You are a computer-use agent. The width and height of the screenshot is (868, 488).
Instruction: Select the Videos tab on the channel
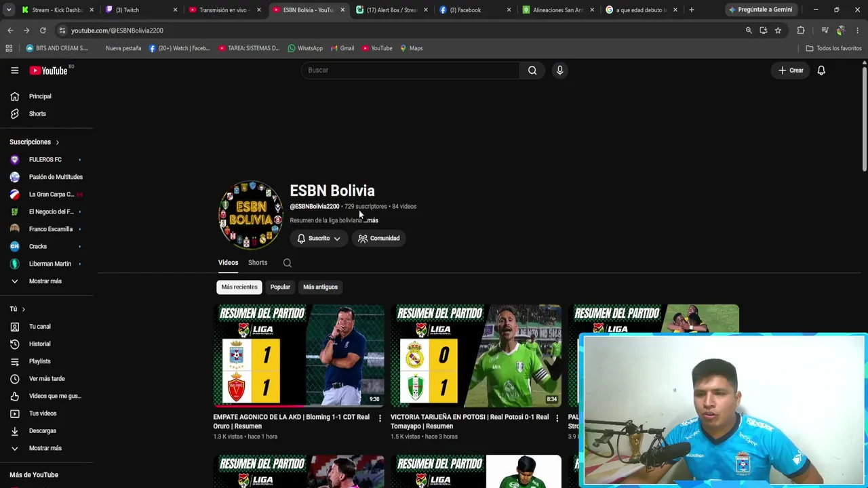click(x=228, y=263)
